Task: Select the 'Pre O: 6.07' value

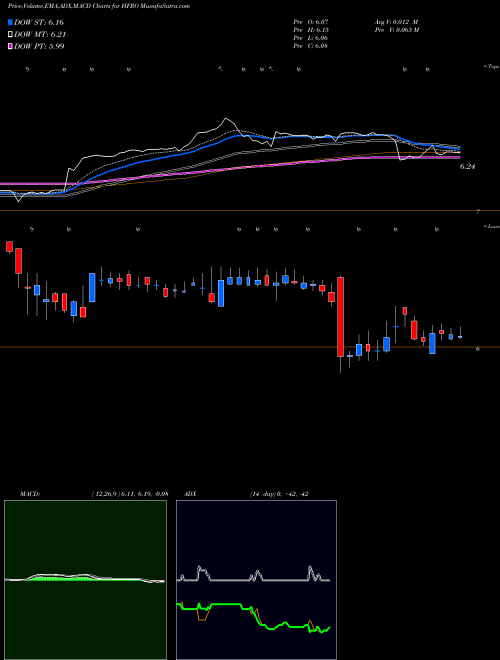Action: pos(311,21)
